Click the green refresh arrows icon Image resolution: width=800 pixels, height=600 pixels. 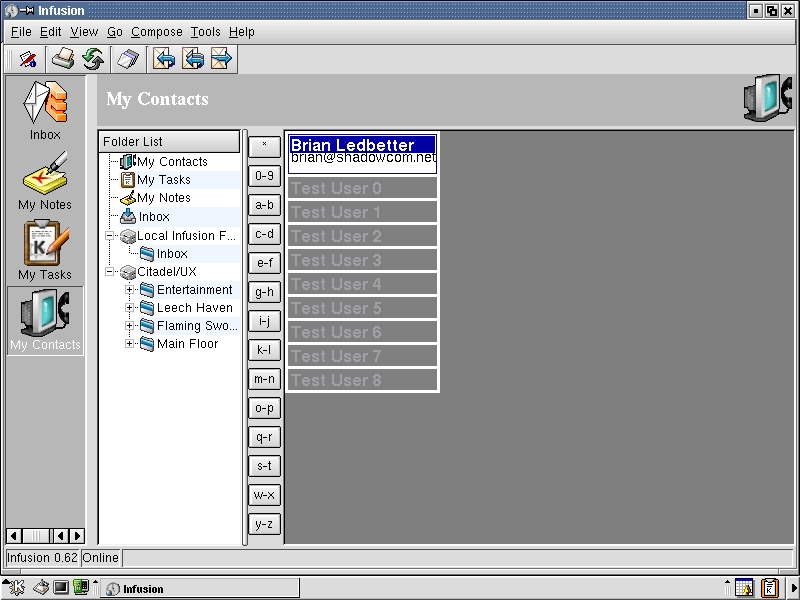coord(93,59)
